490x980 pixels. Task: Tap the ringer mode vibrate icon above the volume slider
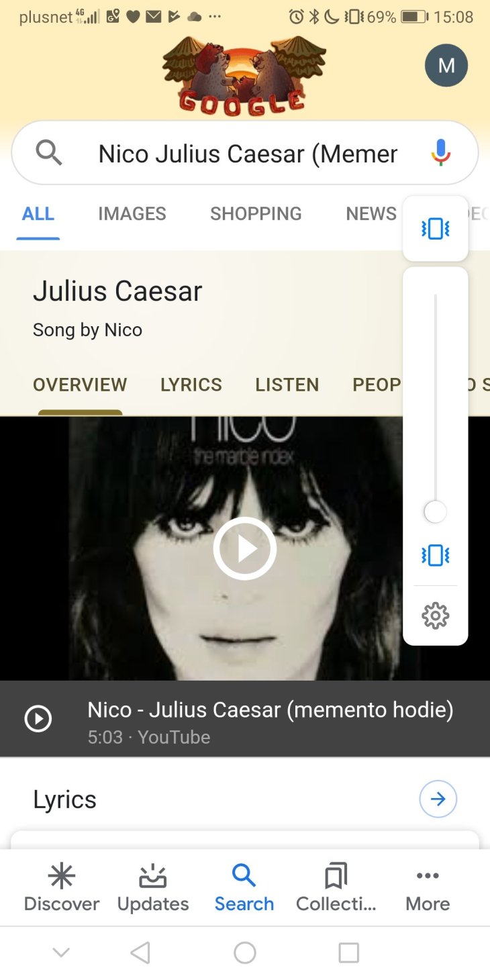pyautogui.click(x=435, y=229)
